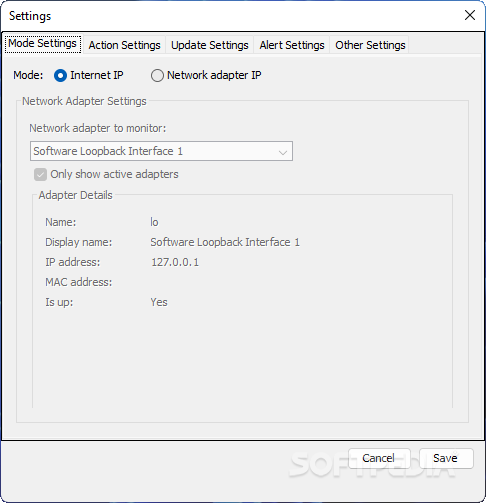Click the Is up value Yes
Image resolution: width=486 pixels, height=503 pixels.
click(159, 302)
